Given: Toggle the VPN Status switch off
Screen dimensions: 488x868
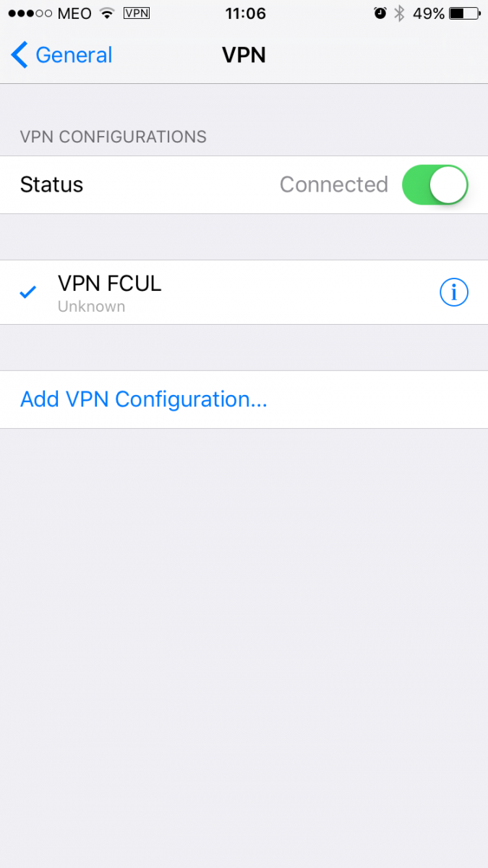Looking at the screenshot, I should (x=435, y=184).
